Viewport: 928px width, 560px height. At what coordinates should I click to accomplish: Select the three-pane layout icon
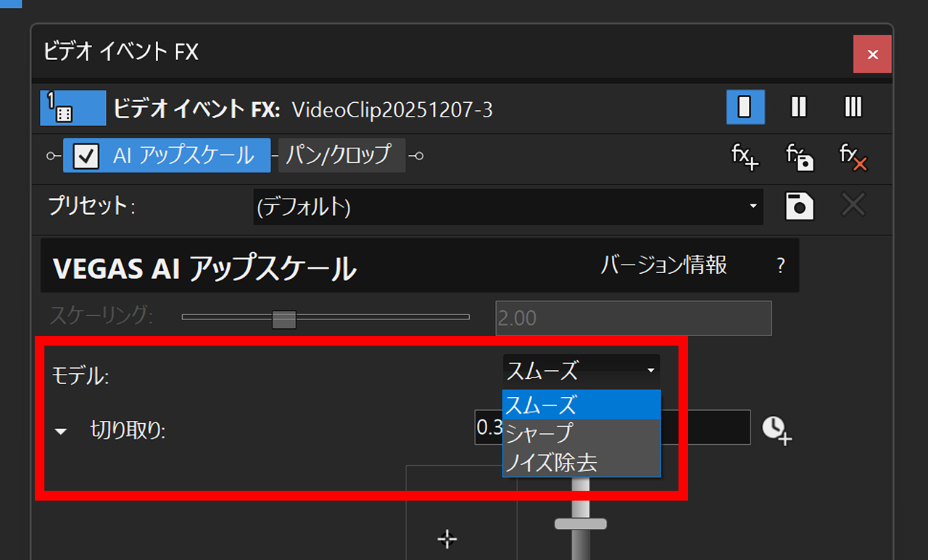[853, 106]
